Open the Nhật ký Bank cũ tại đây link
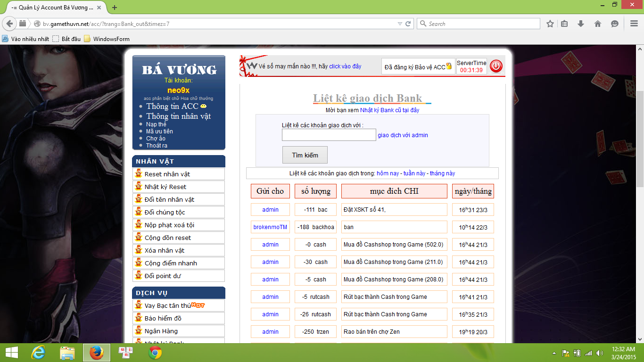The height and width of the screenshot is (362, 644). (389, 110)
